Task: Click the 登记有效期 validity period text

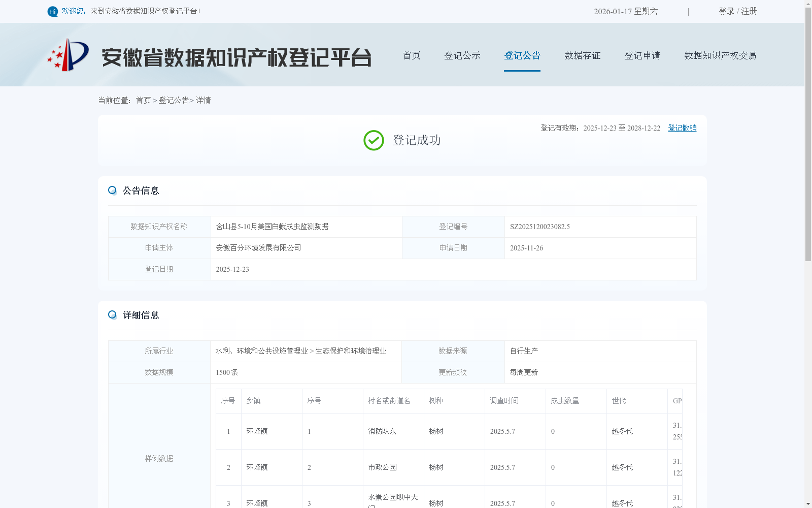Action: [x=600, y=128]
